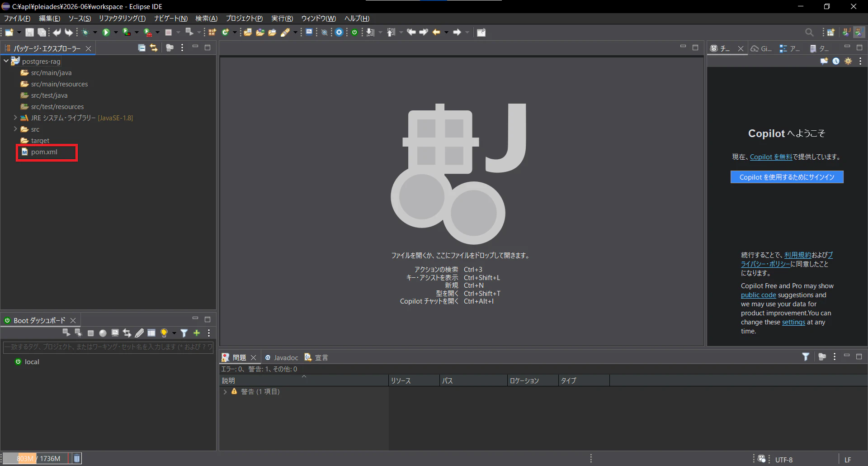
Task: Click the Debug bug icon in toolbar
Action: pos(85,32)
